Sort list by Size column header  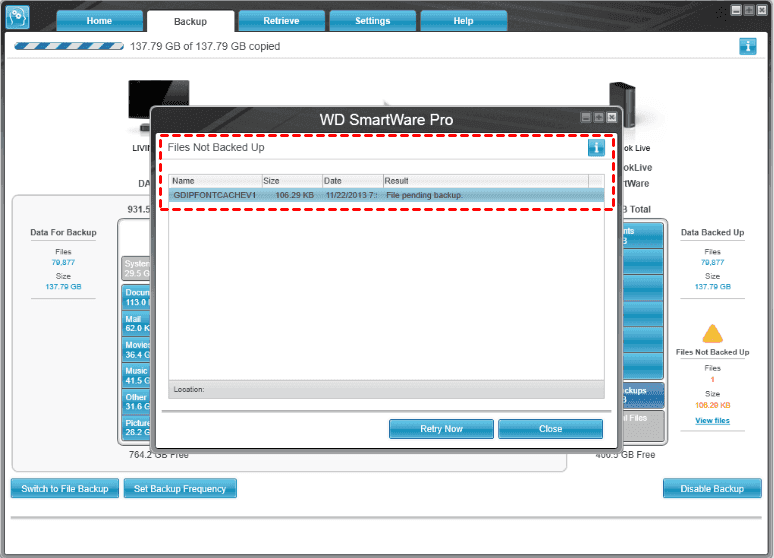tap(292, 181)
